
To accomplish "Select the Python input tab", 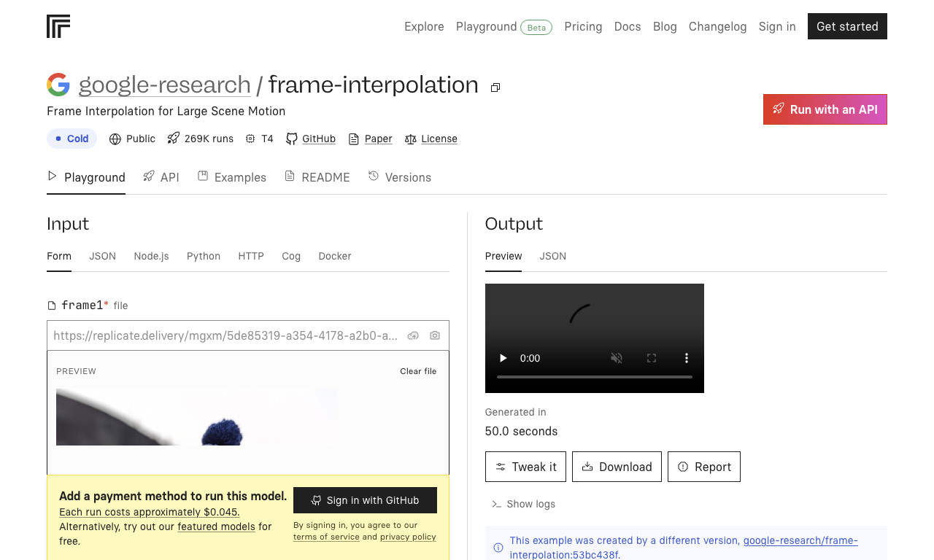I will (x=204, y=256).
